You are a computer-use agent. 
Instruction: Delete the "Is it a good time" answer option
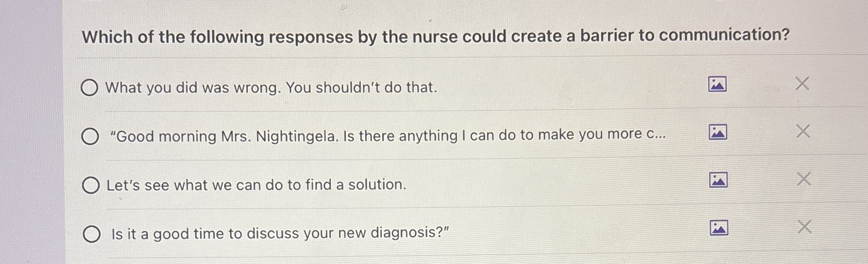(x=804, y=227)
